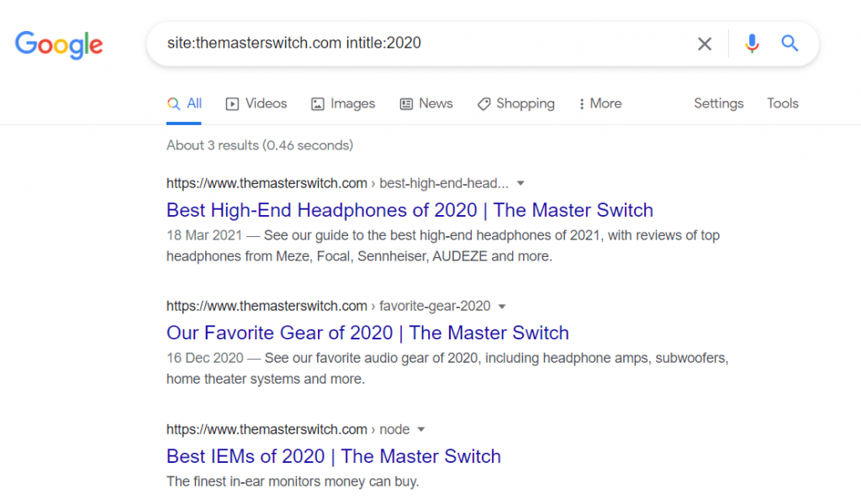Viewport: 861px width, 504px height.
Task: Switch to the Images results tab
Action: 343,104
